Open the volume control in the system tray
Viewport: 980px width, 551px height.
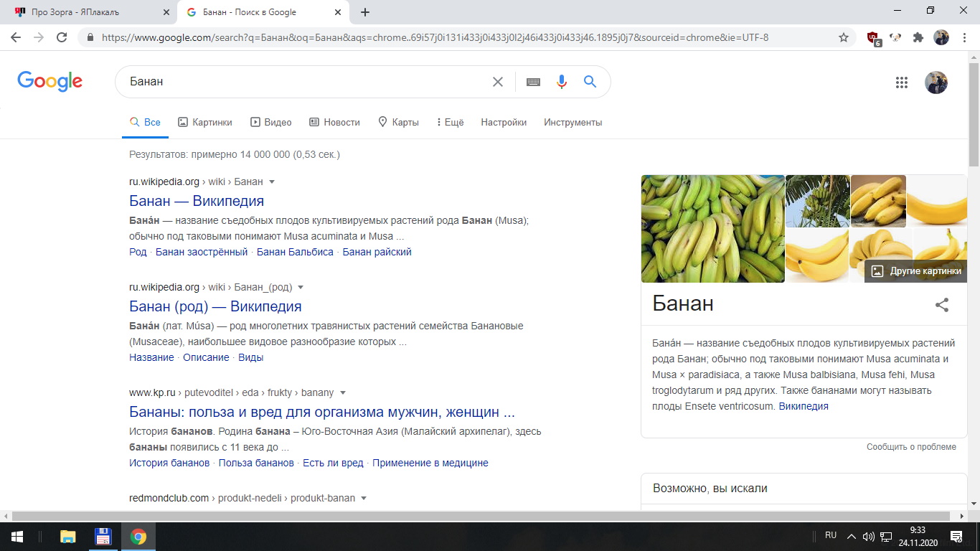[x=869, y=536]
